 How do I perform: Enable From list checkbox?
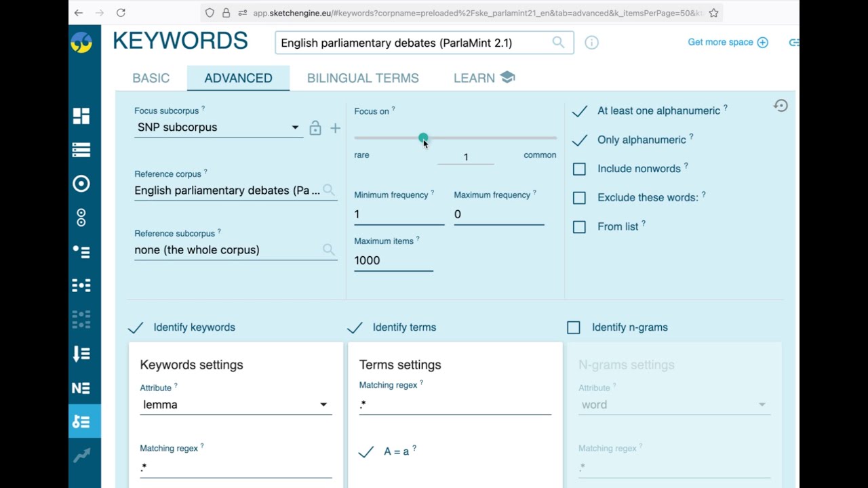(579, 227)
